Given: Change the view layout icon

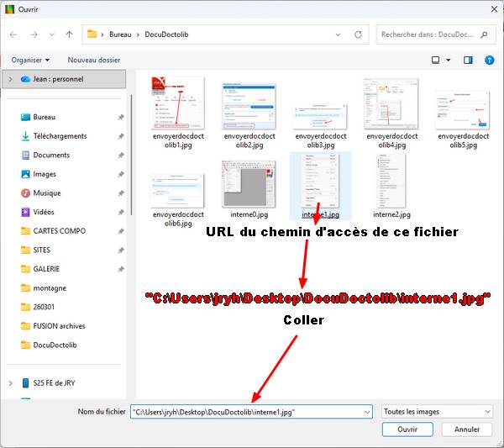Looking at the screenshot, I should tap(435, 61).
